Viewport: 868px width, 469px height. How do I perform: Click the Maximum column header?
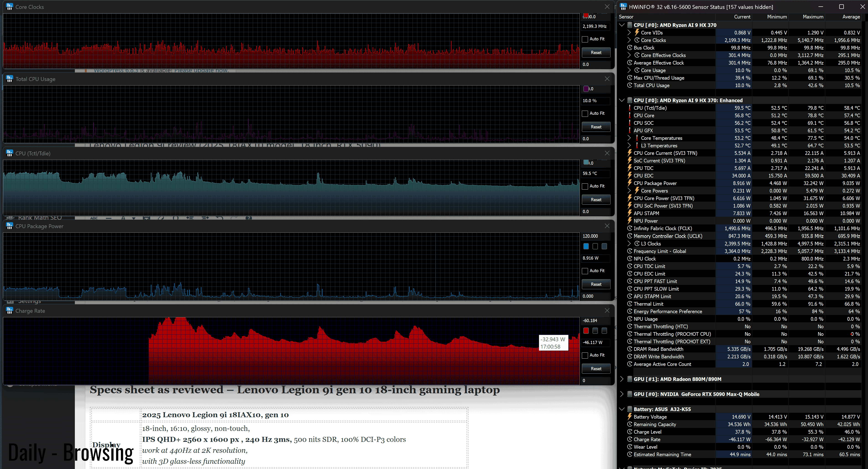click(x=813, y=17)
